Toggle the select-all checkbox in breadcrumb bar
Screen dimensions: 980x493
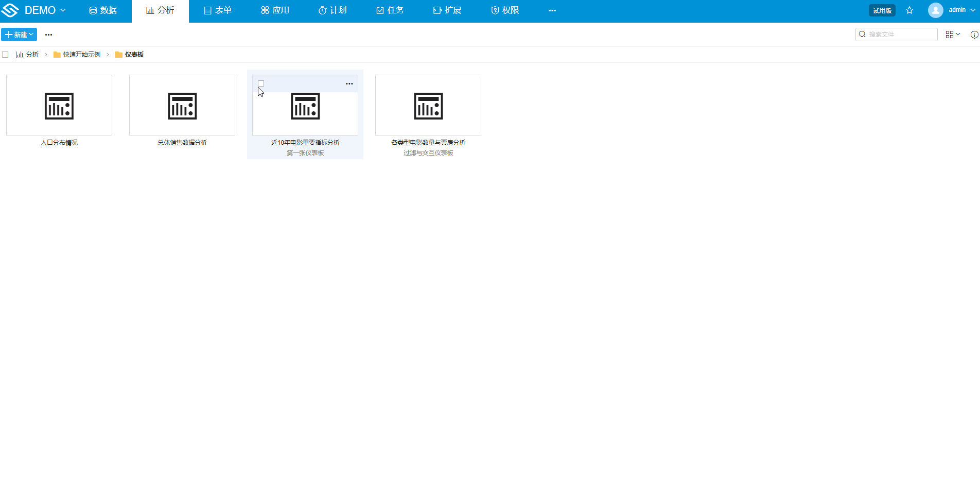click(6, 55)
